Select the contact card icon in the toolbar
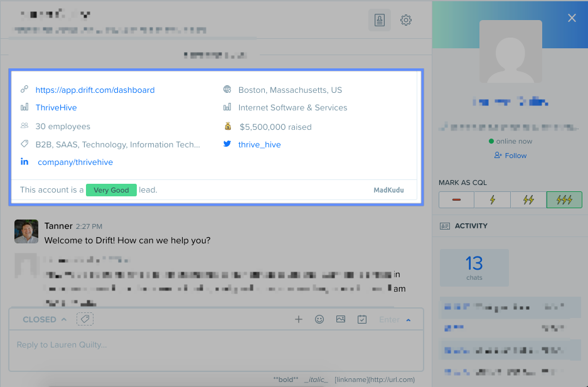 (379, 19)
